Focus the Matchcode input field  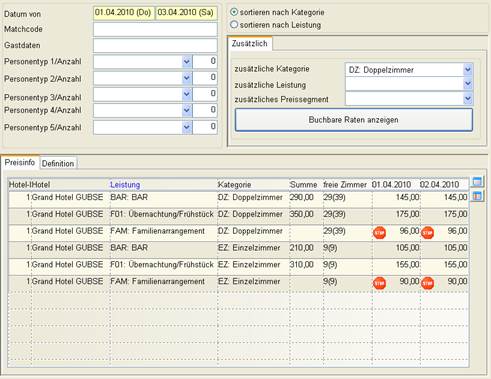[x=155, y=29]
